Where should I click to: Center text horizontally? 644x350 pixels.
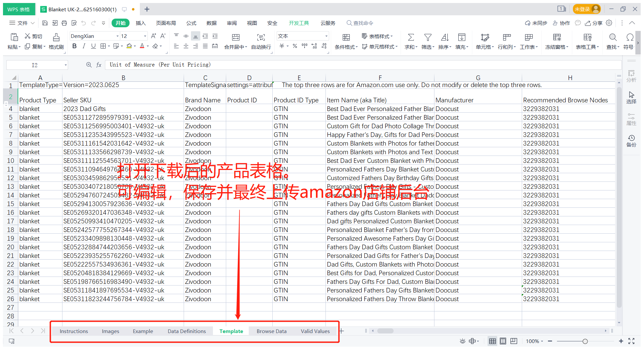point(186,46)
